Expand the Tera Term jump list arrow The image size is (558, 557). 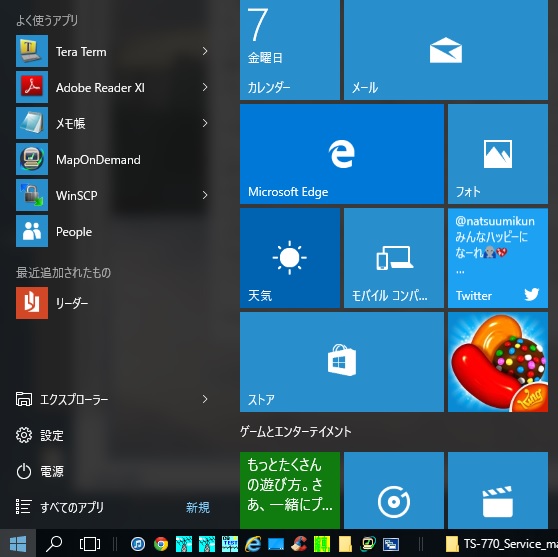[x=205, y=51]
